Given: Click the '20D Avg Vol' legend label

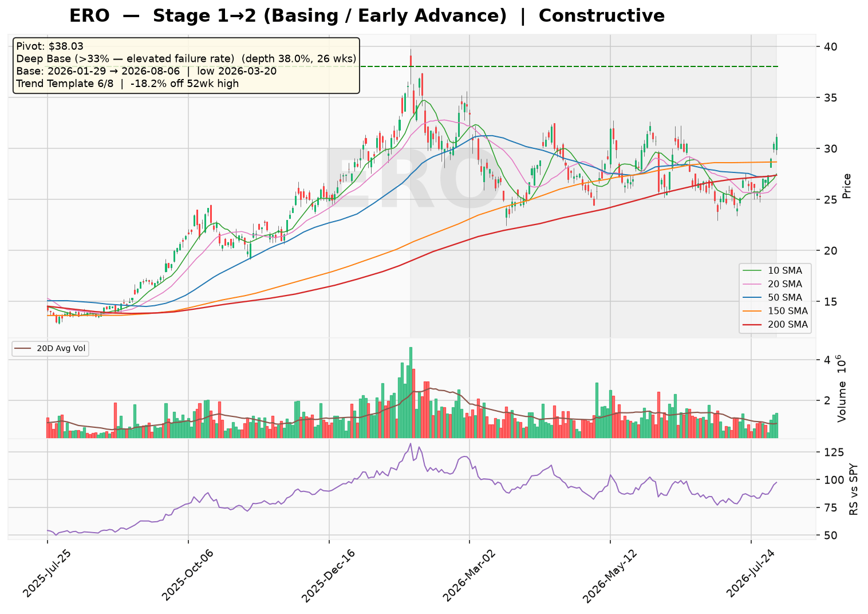Looking at the screenshot, I should pos(61,348).
